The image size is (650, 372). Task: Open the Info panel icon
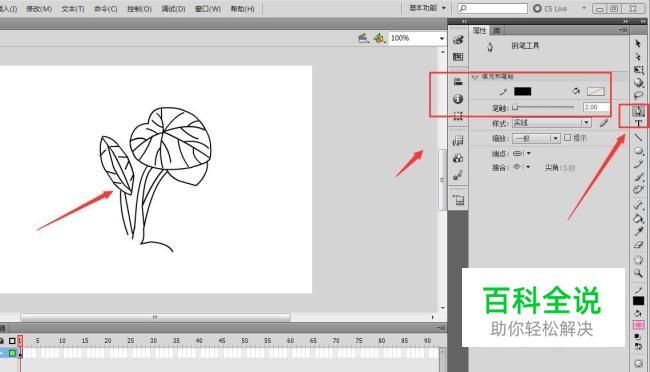pos(458,99)
